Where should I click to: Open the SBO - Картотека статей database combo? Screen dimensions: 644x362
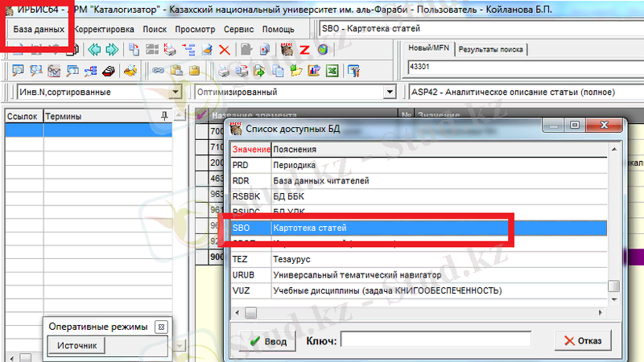[481, 29]
